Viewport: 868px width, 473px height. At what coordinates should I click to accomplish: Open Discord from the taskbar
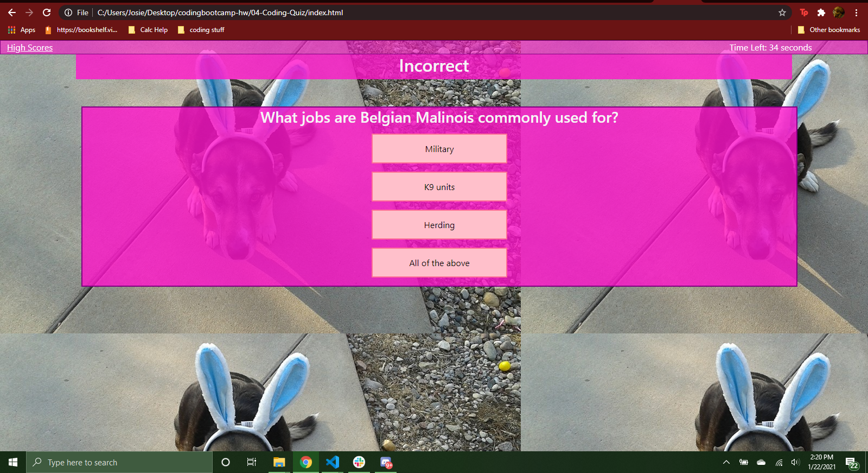386,462
